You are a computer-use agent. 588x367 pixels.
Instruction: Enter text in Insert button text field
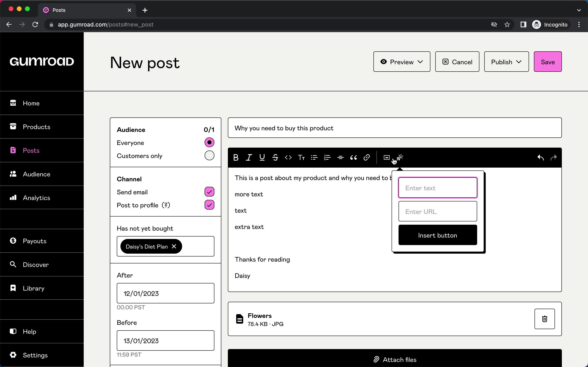(437, 188)
